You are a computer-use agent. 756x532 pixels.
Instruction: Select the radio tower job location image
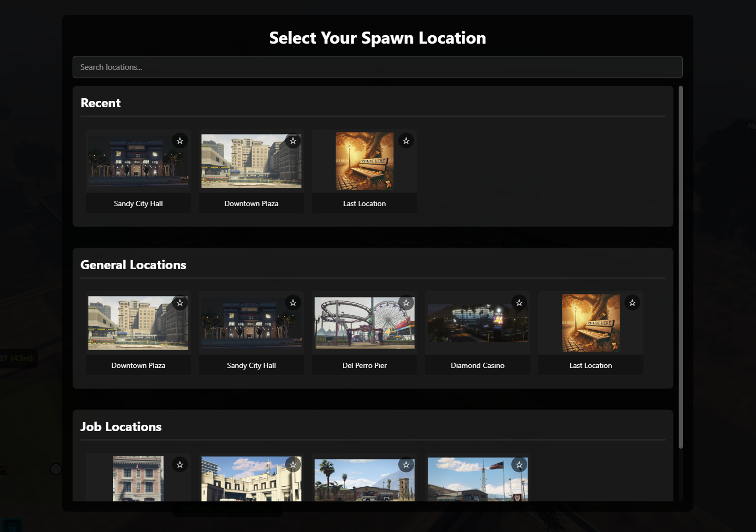[478, 478]
